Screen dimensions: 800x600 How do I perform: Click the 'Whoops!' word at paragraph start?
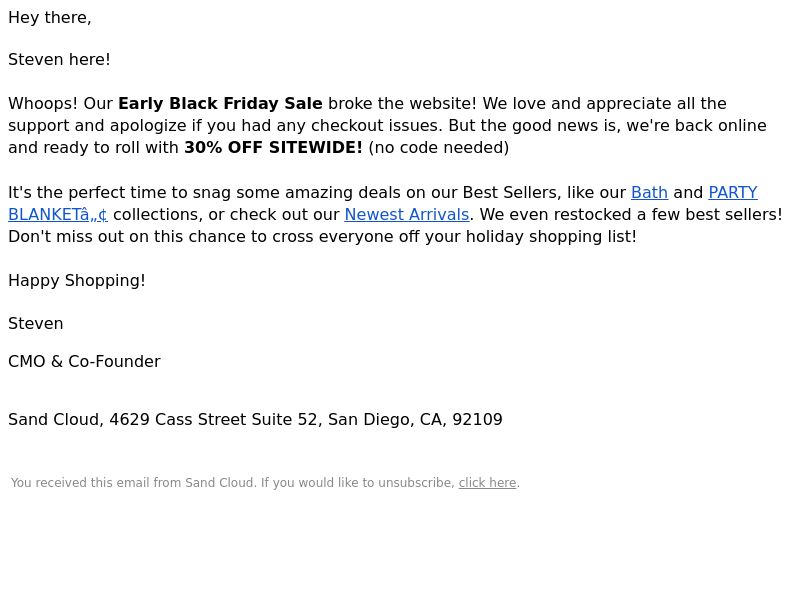pyautogui.click(x=43, y=104)
